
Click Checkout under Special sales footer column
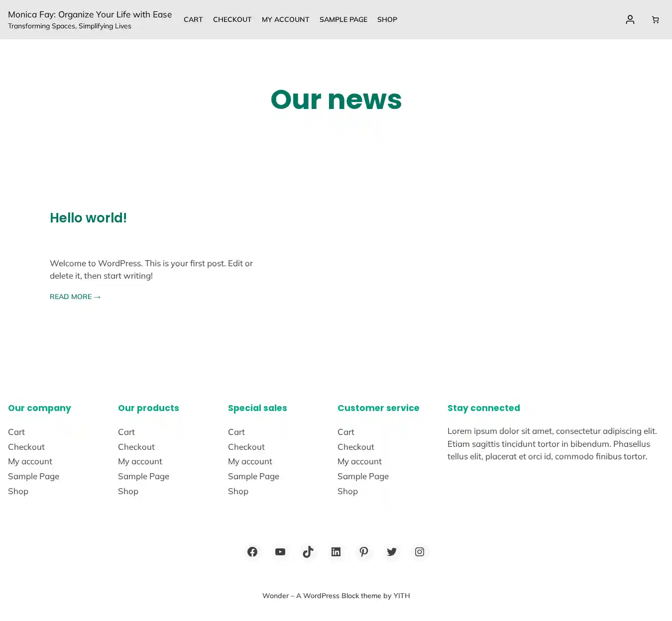(x=246, y=447)
